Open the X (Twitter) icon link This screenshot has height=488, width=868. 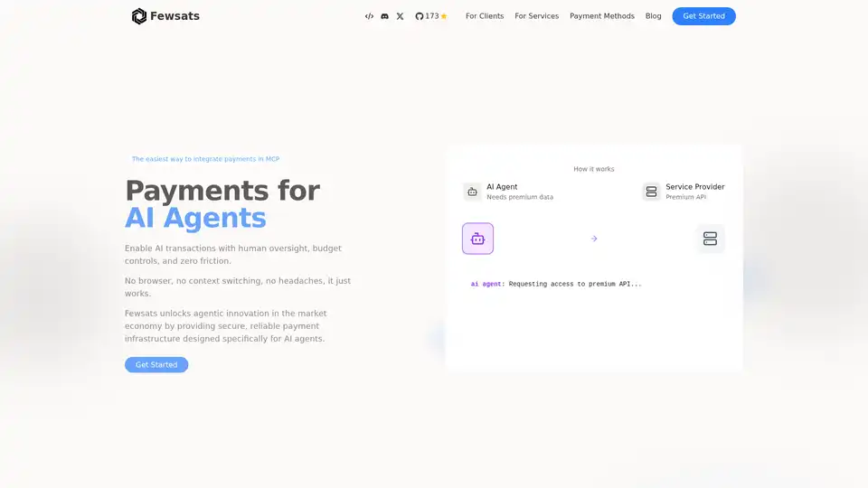400,16
